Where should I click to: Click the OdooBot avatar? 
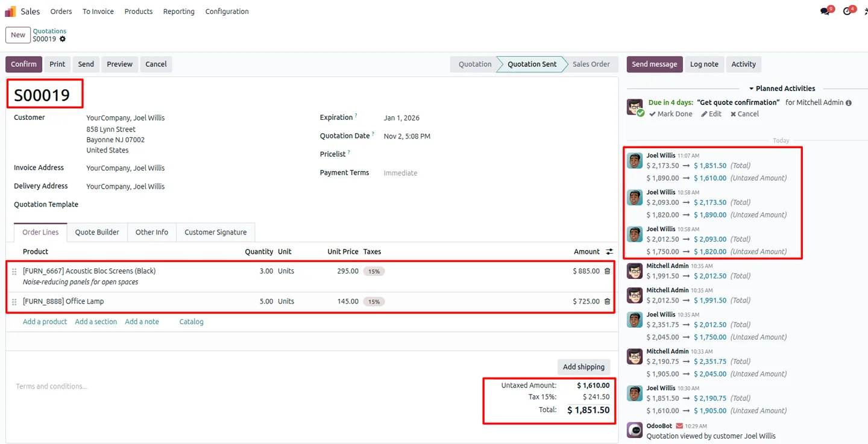click(x=635, y=430)
